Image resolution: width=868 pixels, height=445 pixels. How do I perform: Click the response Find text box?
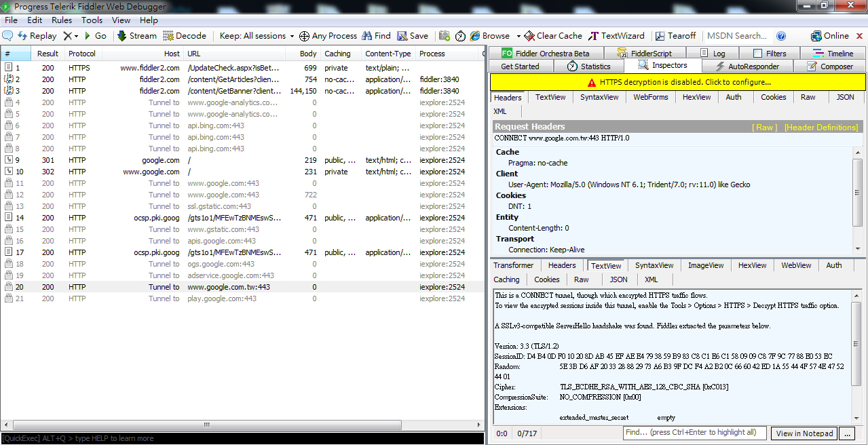[x=694, y=433]
